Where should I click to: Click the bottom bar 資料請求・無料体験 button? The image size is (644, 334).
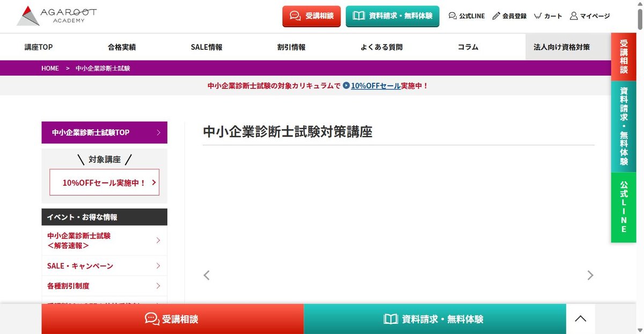[x=435, y=319]
